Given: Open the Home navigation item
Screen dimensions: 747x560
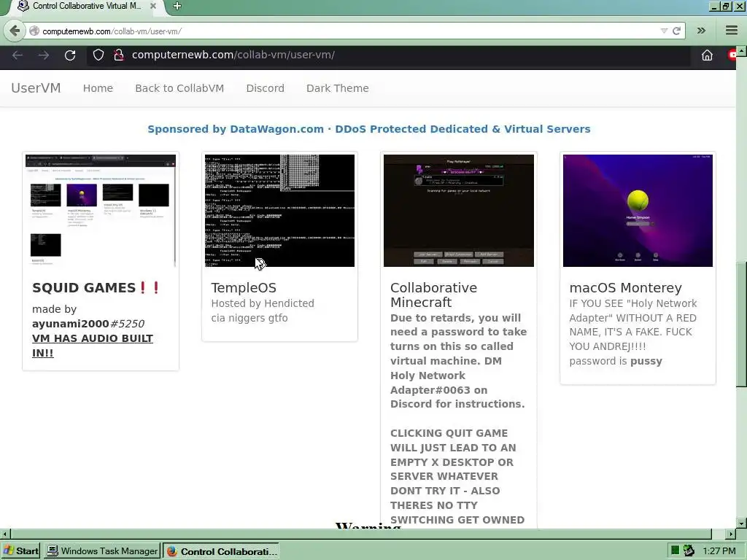Looking at the screenshot, I should click(x=98, y=88).
